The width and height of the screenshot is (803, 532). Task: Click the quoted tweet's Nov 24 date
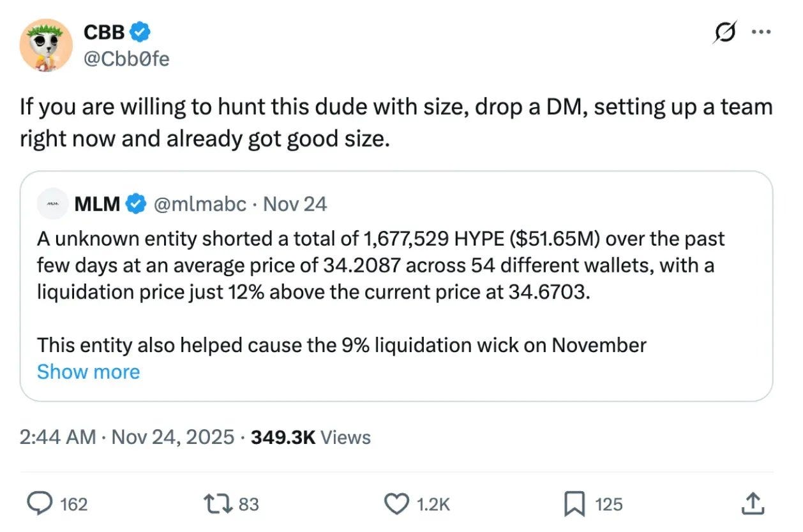[x=295, y=204]
